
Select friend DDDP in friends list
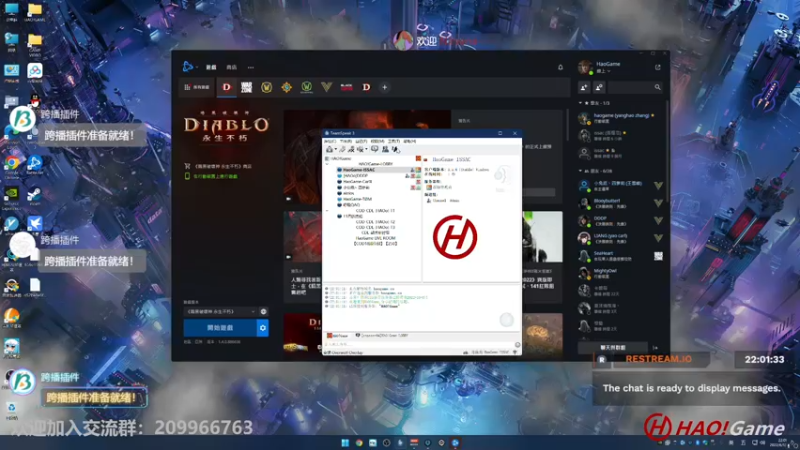620,220
